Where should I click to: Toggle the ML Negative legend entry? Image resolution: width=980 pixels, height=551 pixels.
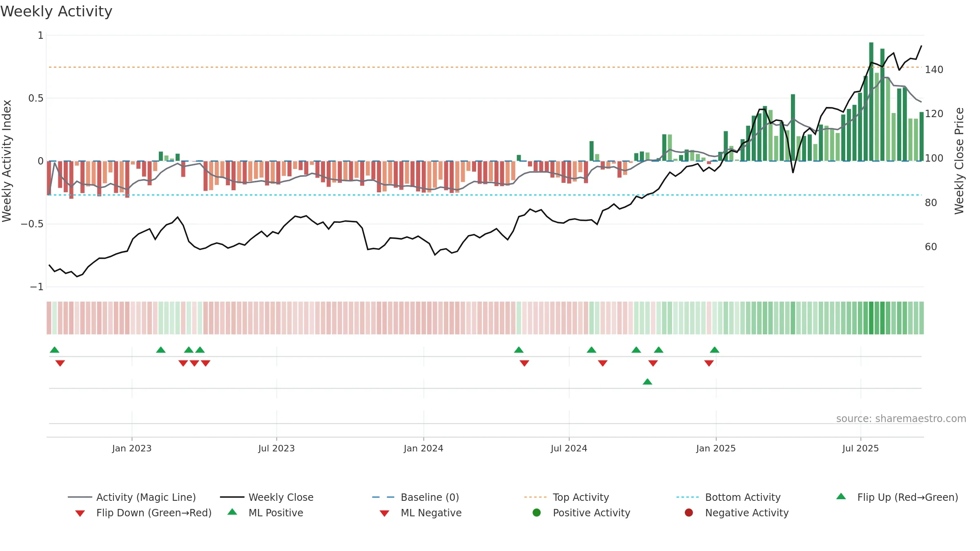tap(421, 513)
